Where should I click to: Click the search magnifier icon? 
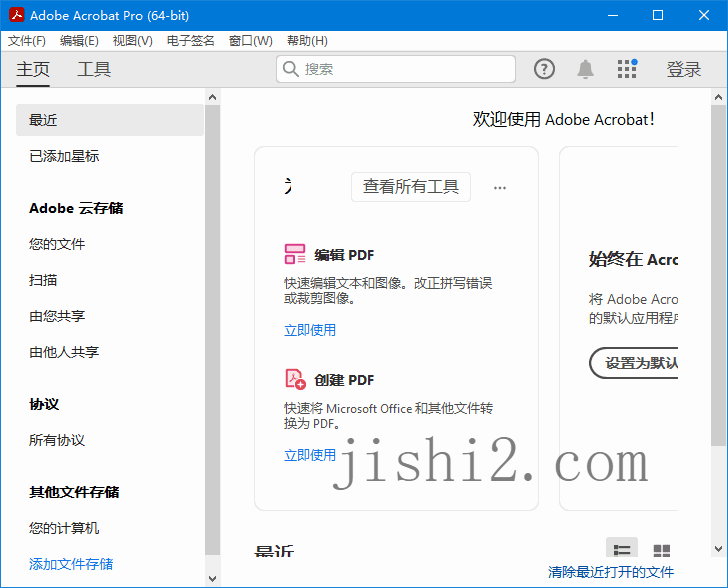coord(291,69)
